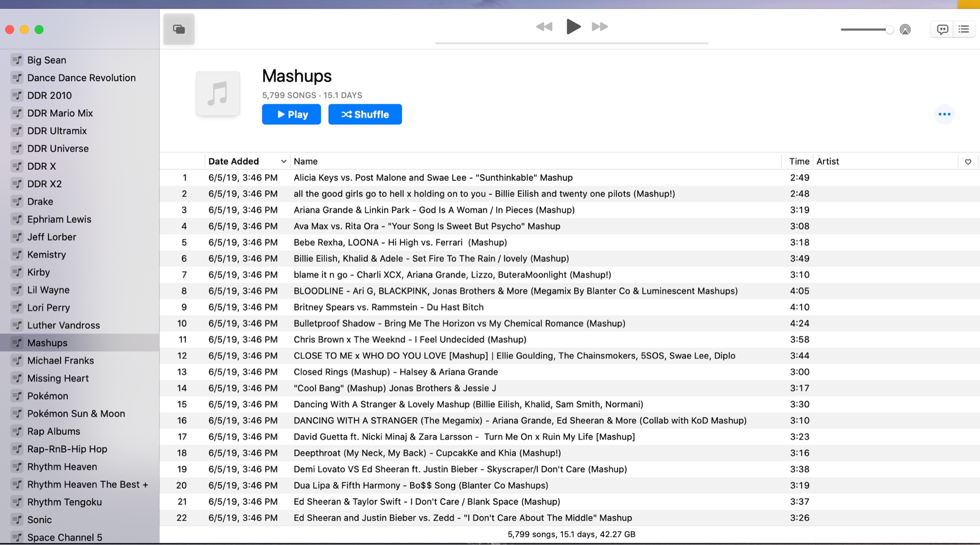The height and width of the screenshot is (545, 980).
Task: Sort by the Time column header
Action: [799, 162]
